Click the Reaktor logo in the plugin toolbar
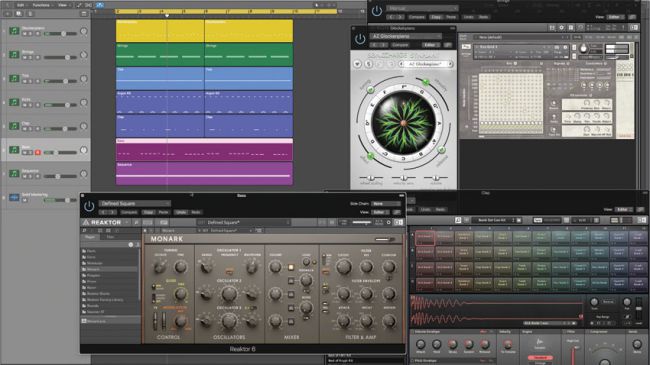This screenshot has height=365, width=650. tap(102, 222)
